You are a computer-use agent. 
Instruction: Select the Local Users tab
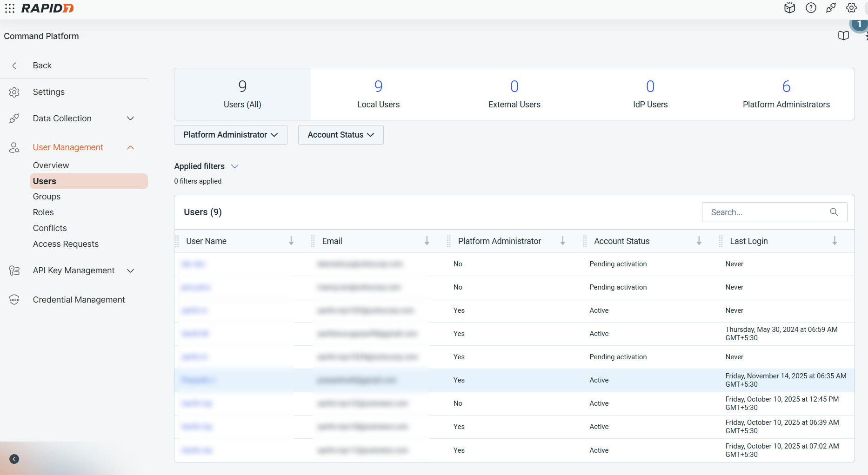pyautogui.click(x=378, y=94)
